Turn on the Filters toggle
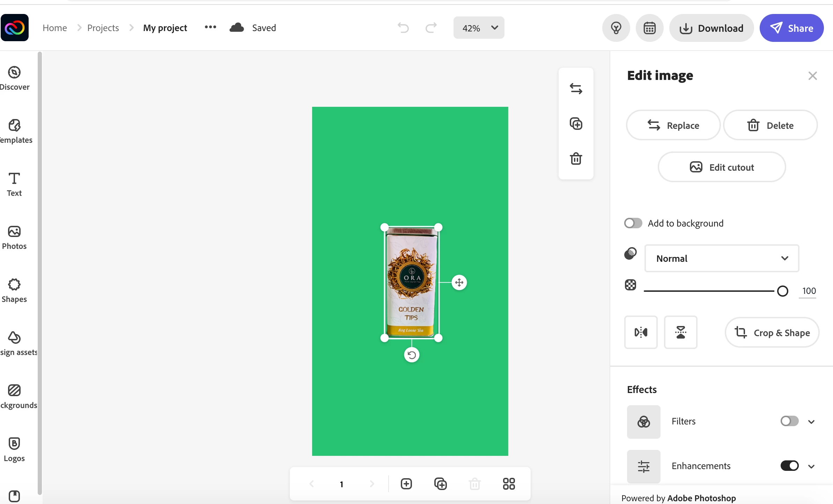 (789, 421)
